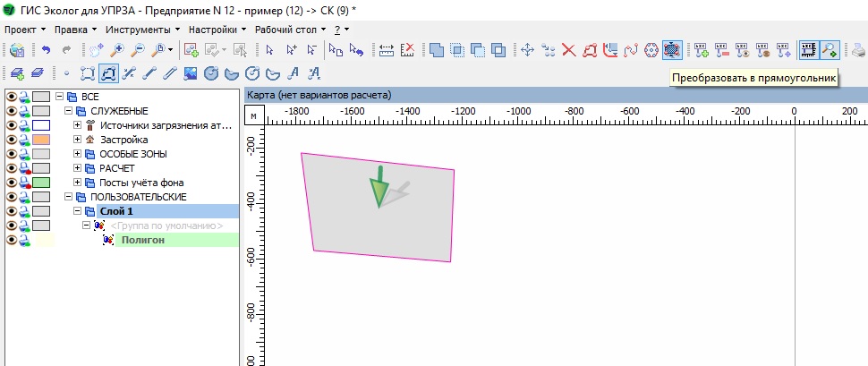Image resolution: width=868 pixels, height=366 pixels.
Task: Expand the ОСОБЫЕ ЗОНЫ tree node
Action: point(78,154)
